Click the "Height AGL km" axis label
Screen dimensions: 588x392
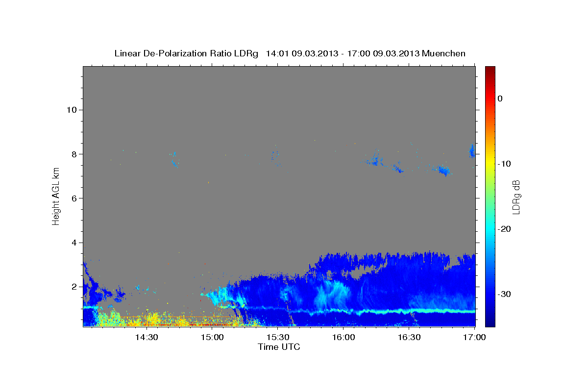tap(56, 196)
